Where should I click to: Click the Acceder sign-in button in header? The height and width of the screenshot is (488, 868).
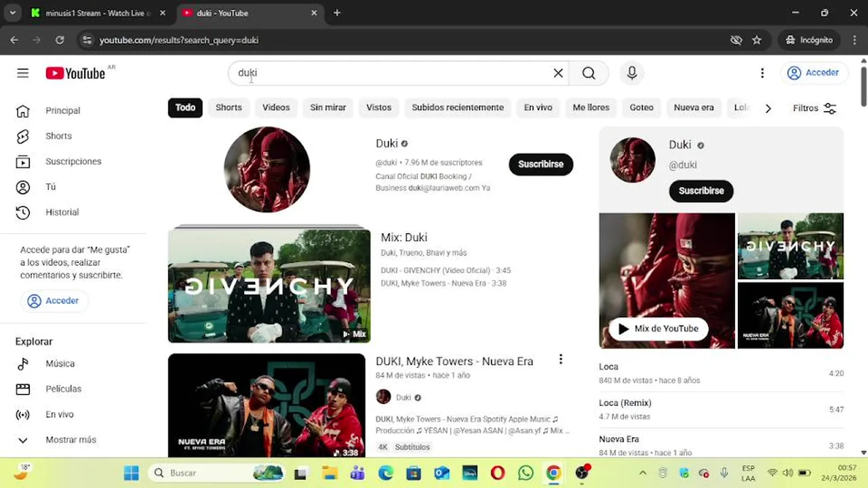click(814, 73)
